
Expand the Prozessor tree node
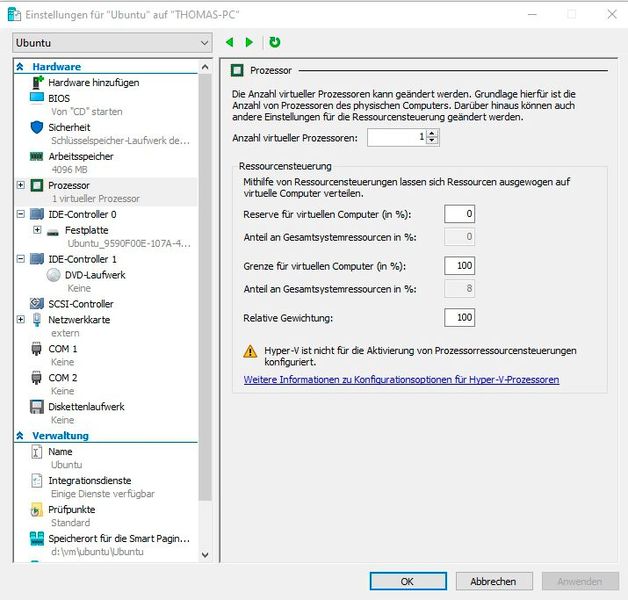[20, 185]
